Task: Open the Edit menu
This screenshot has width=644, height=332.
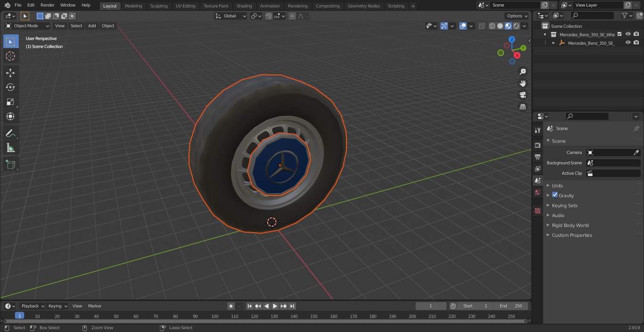Action: pos(31,5)
